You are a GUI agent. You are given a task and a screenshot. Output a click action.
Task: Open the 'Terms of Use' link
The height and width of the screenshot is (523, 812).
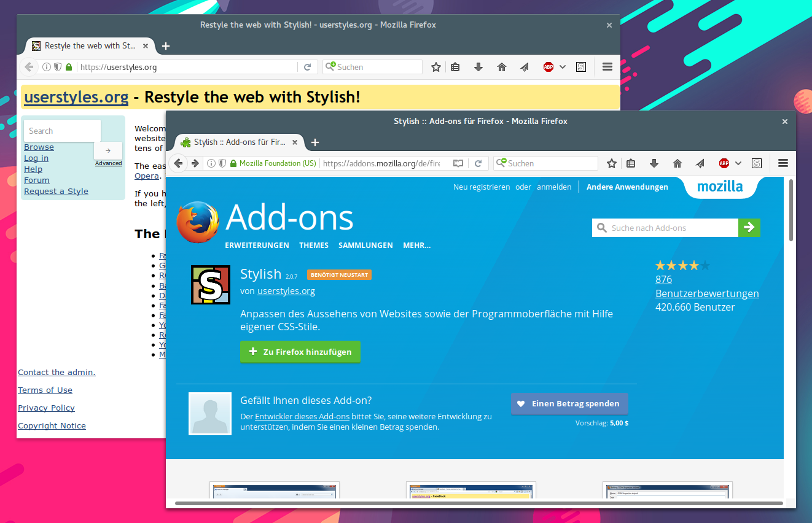click(45, 390)
